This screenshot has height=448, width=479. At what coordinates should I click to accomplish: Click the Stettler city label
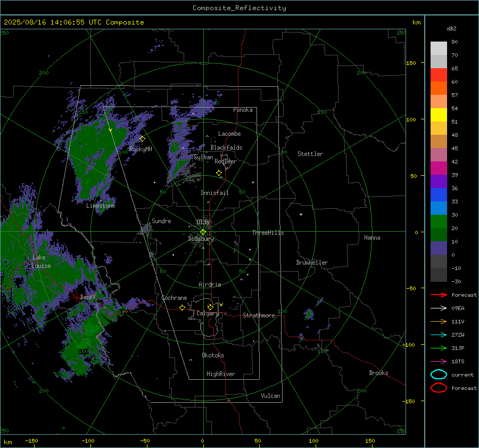(x=310, y=154)
